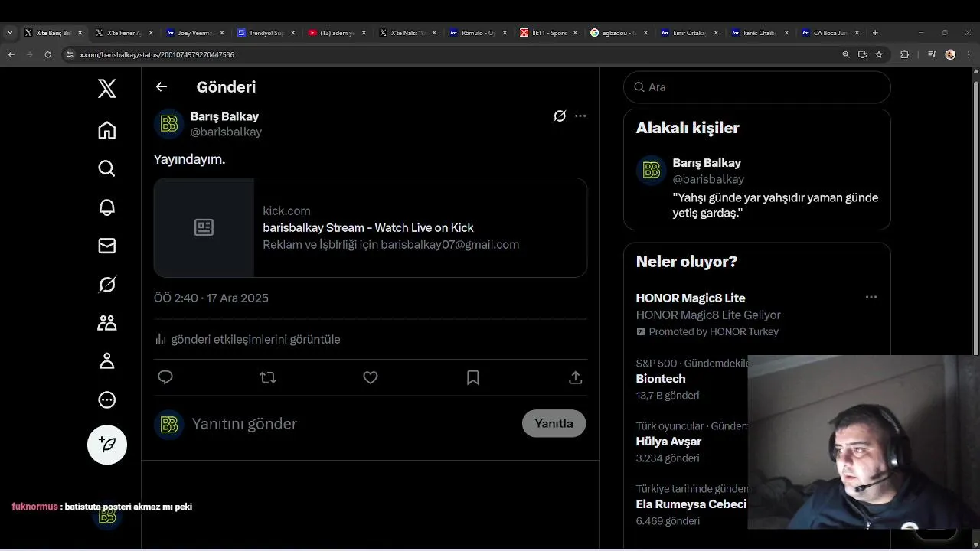
Task: Click the Yanıtla reply button
Action: pos(554,423)
